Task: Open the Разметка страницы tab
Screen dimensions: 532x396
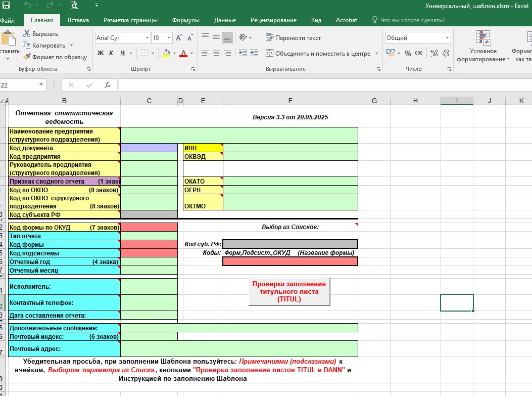Action: (130, 20)
